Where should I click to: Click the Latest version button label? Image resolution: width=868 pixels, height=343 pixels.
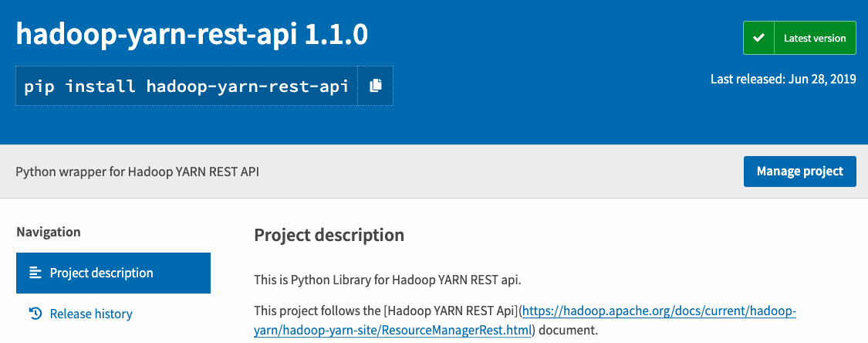(x=814, y=38)
